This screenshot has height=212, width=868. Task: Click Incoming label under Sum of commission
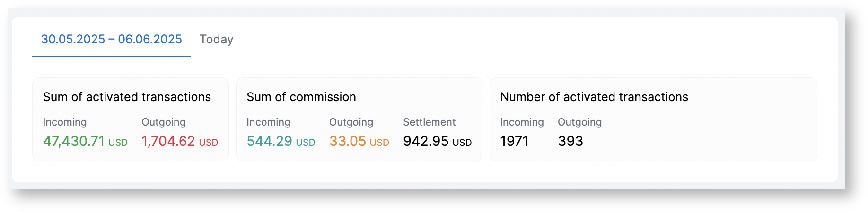click(268, 122)
